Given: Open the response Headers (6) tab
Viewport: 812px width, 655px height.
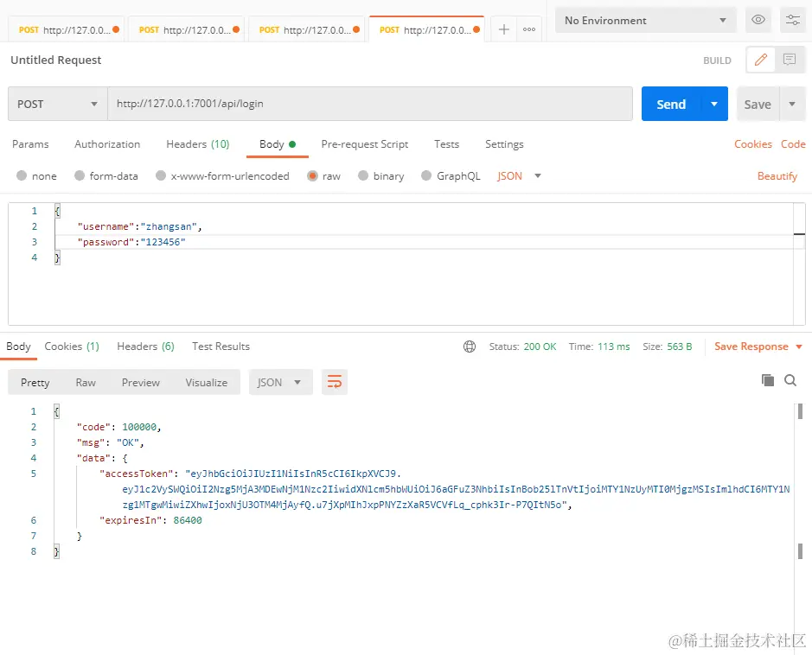Looking at the screenshot, I should (x=145, y=347).
